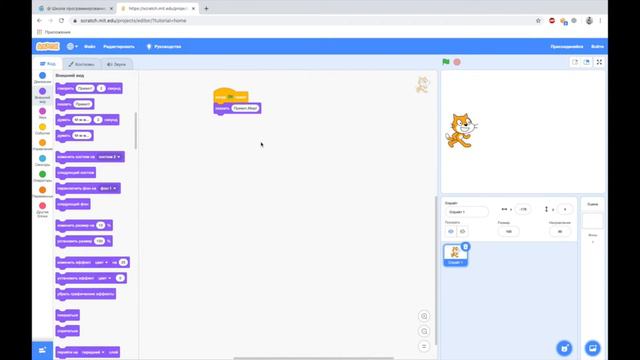Reset workspace zoom to default
Viewport: 640px width, 360px height.
click(x=424, y=347)
